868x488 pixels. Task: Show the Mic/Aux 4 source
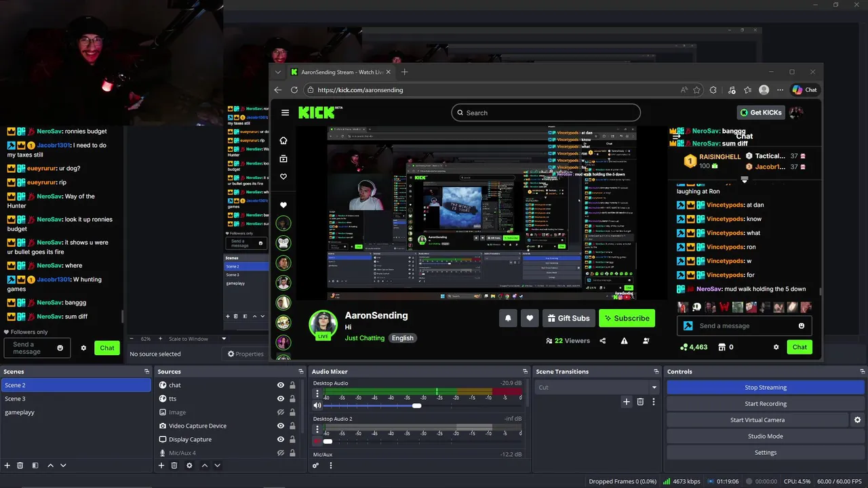pos(280,453)
